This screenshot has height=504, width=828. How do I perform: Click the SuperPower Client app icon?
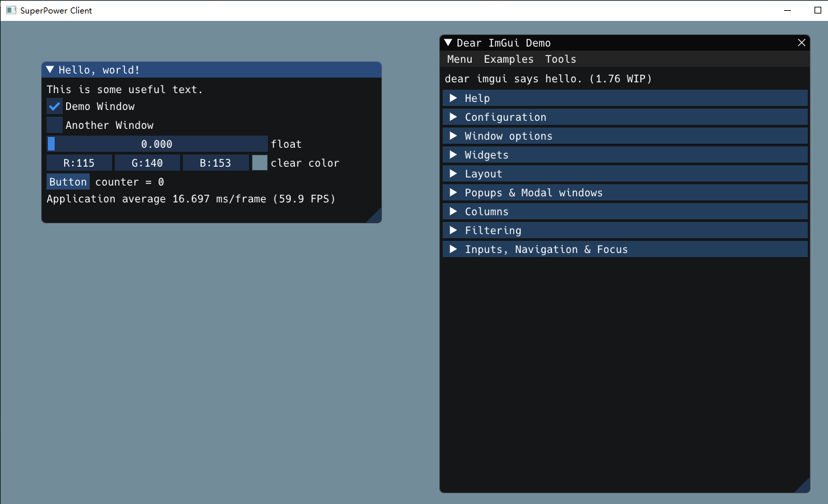tap(11, 10)
